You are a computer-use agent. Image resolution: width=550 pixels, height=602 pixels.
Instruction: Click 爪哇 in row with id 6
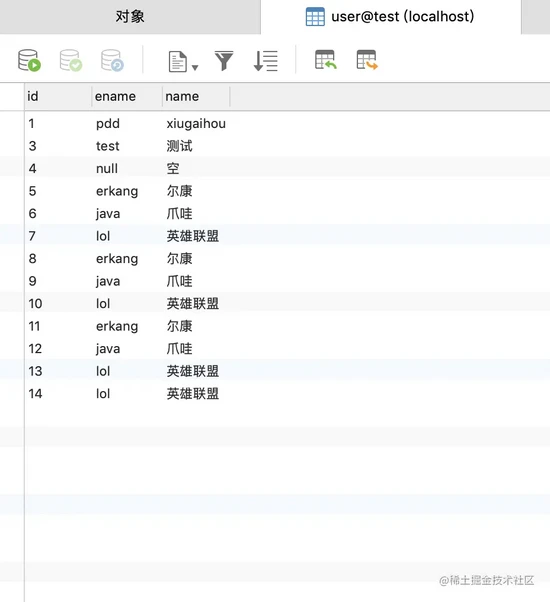[x=179, y=213]
